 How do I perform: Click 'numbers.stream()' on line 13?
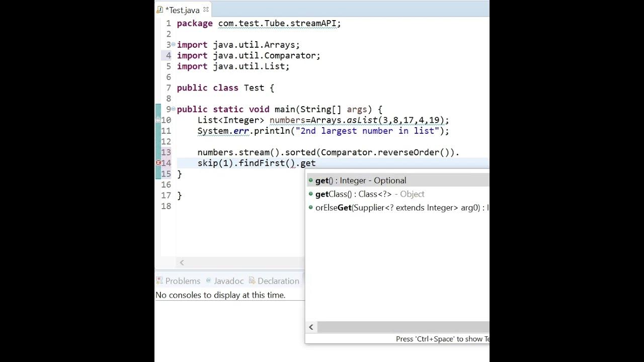click(239, 152)
